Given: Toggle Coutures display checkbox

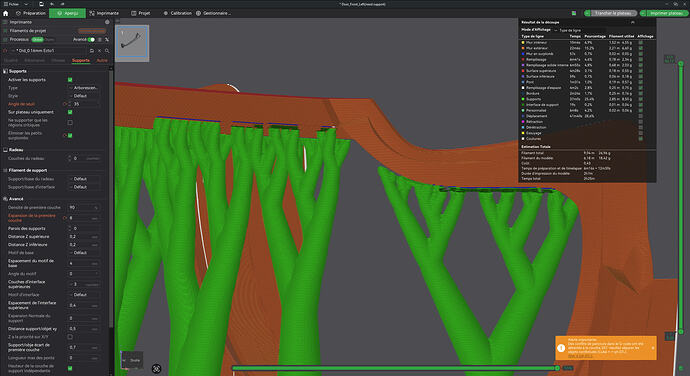Looking at the screenshot, I should point(641,139).
